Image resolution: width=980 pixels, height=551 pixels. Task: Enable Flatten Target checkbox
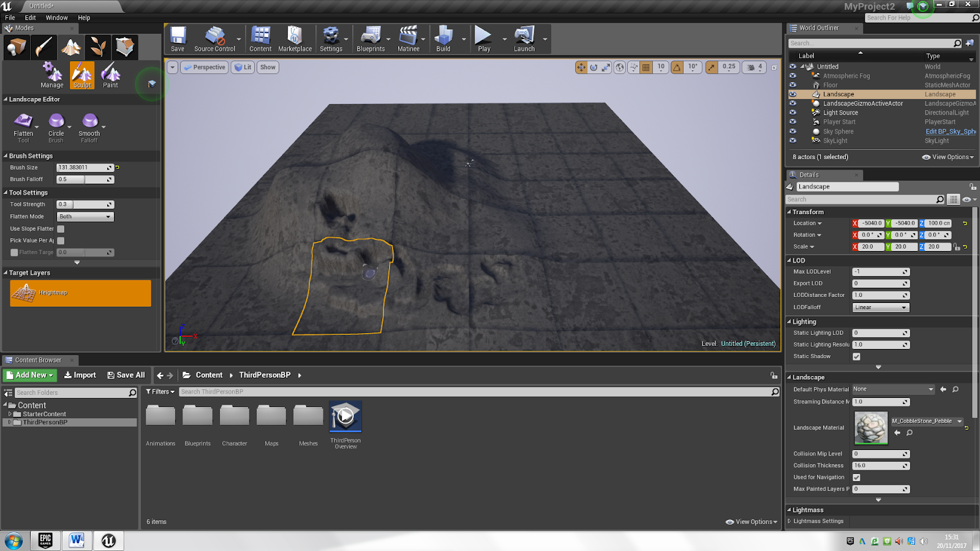pyautogui.click(x=14, y=252)
